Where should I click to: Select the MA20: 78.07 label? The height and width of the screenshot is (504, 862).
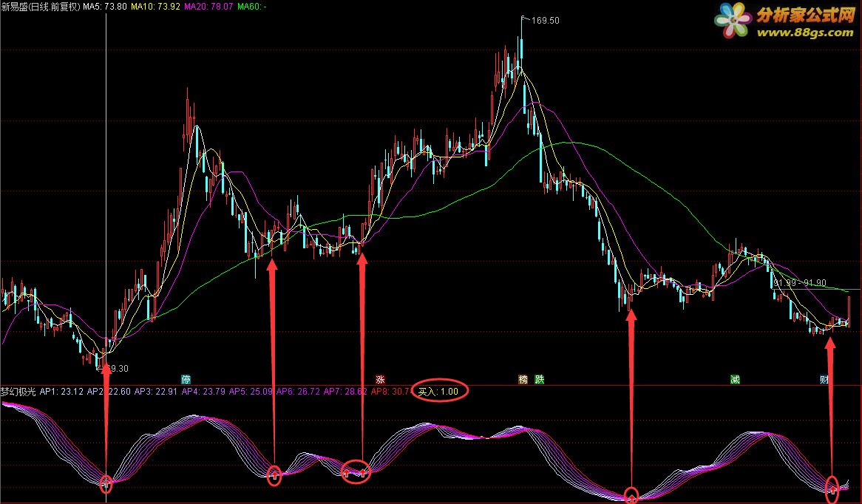coord(208,7)
